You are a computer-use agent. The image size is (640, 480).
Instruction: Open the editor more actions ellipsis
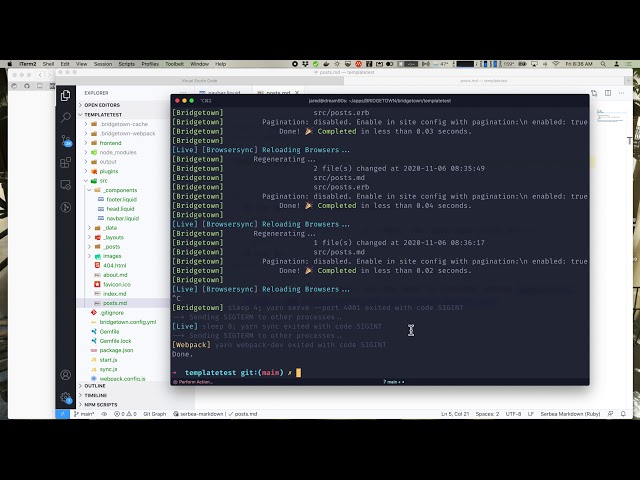[621, 93]
